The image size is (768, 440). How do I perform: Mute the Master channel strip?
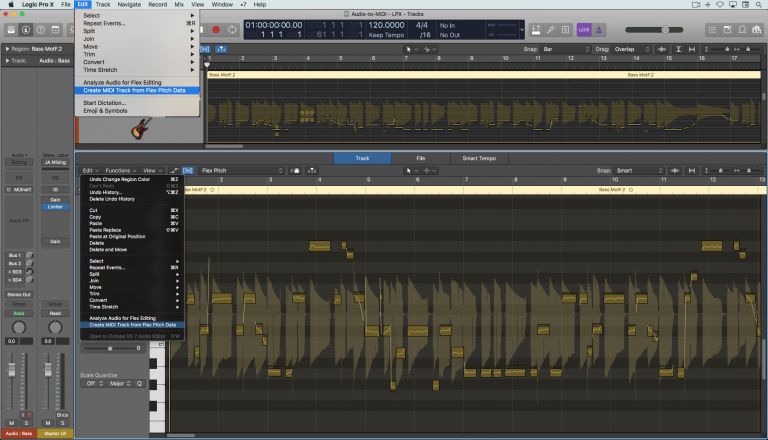[48, 423]
